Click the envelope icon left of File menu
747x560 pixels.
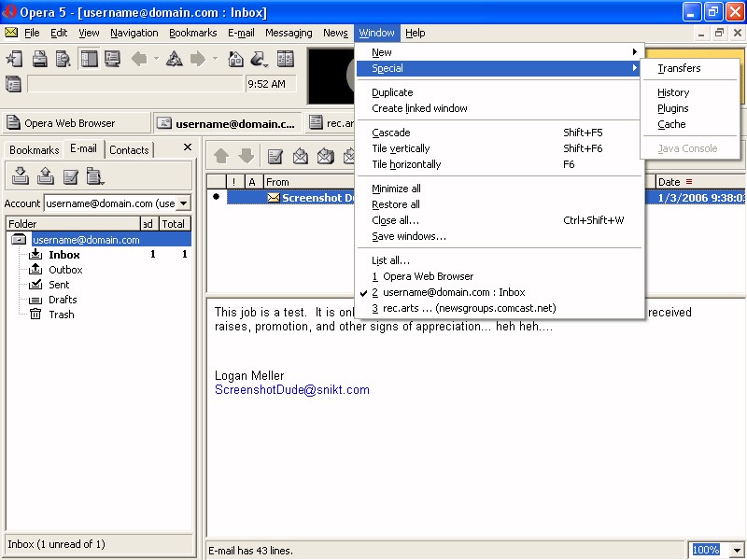[x=10, y=33]
